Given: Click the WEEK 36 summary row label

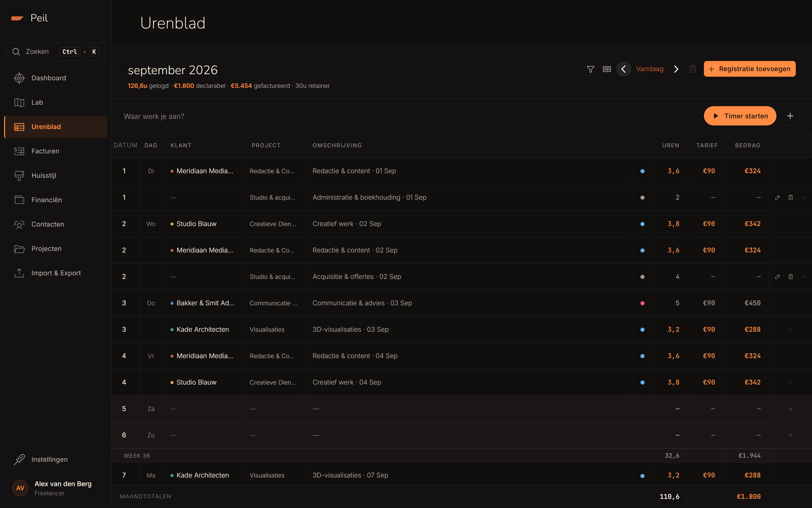Looking at the screenshot, I should pos(137,456).
